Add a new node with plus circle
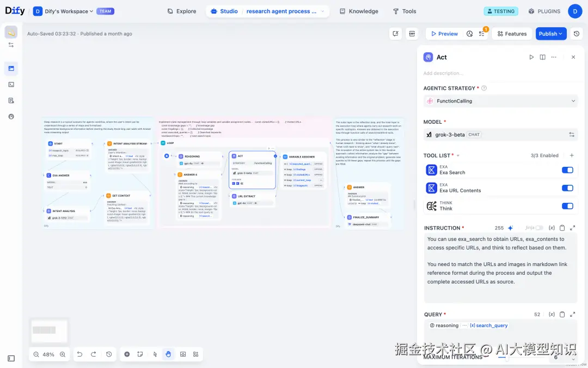 (127, 354)
